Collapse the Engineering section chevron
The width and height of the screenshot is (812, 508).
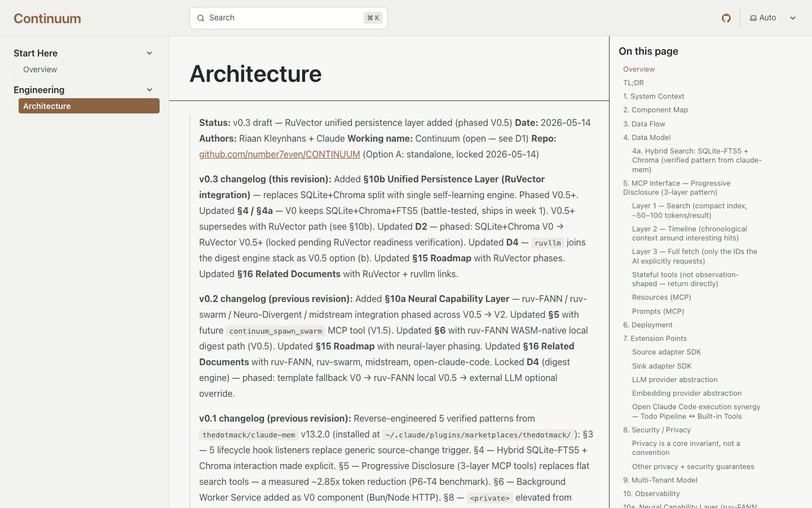coord(149,90)
